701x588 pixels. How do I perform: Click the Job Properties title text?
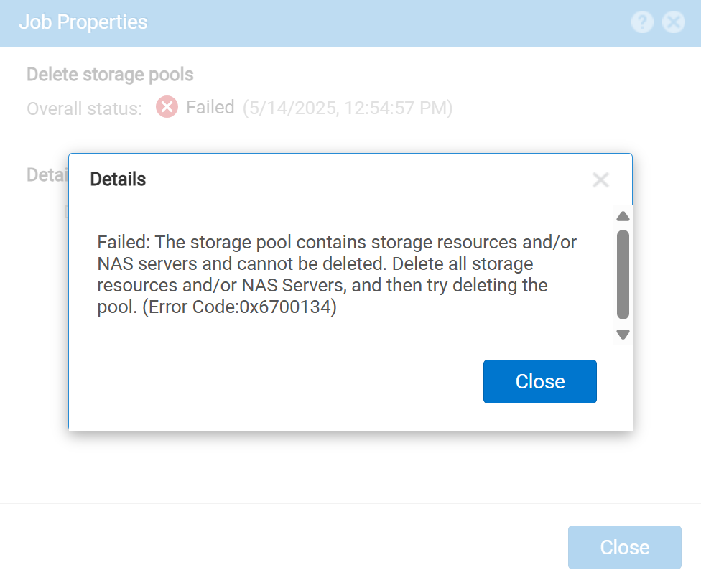coord(83,22)
